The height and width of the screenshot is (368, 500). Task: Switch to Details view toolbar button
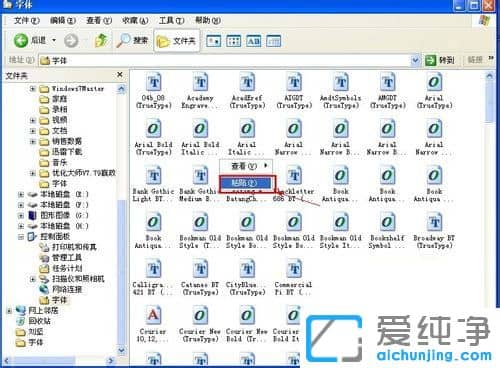[274, 41]
